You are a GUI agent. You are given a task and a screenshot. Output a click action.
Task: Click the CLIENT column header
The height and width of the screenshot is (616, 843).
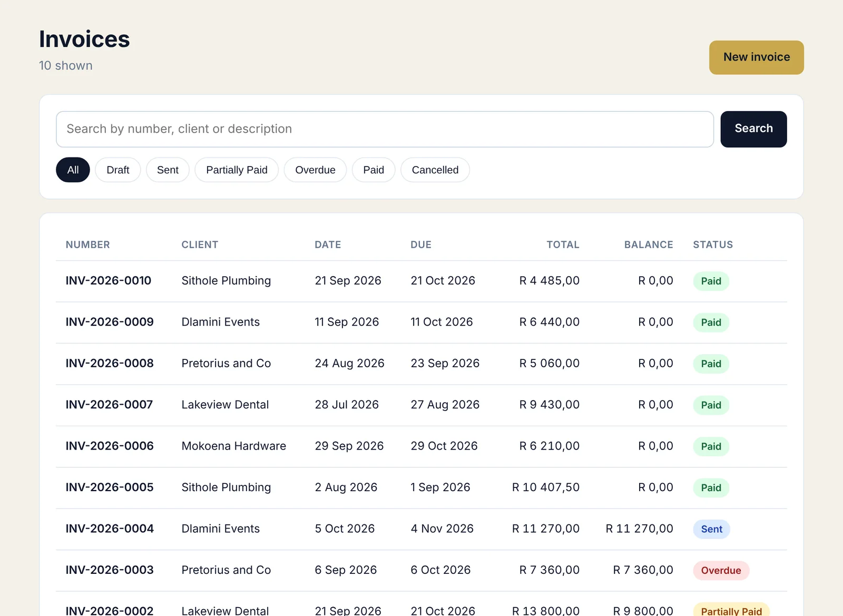[200, 245]
